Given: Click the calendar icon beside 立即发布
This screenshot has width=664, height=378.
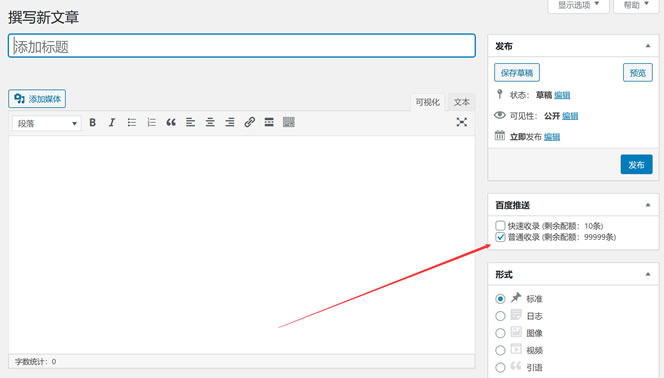Looking at the screenshot, I should pyautogui.click(x=500, y=135).
